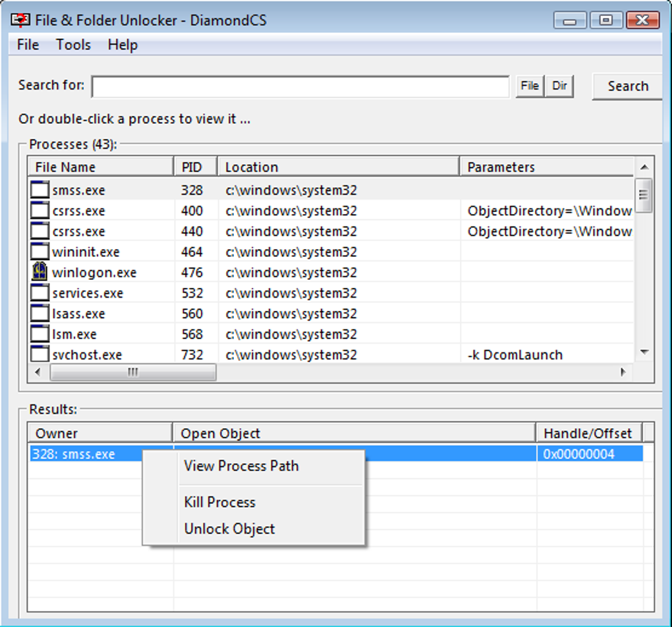Click the Search button

pyautogui.click(x=628, y=86)
